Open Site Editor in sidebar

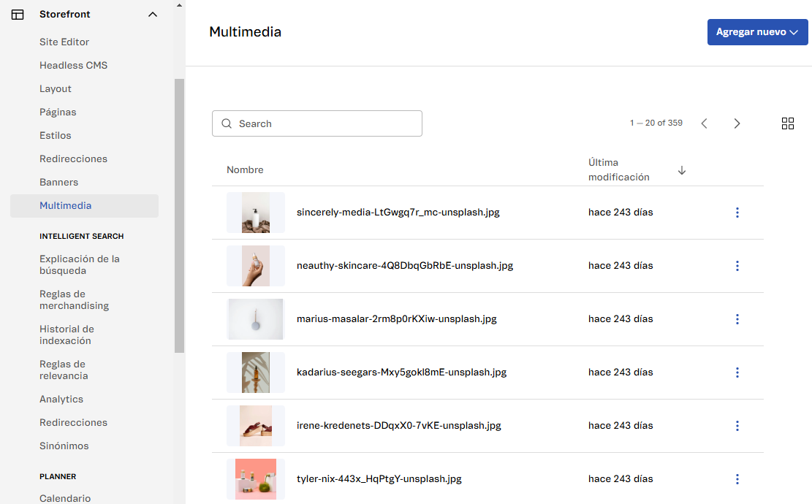(x=64, y=42)
